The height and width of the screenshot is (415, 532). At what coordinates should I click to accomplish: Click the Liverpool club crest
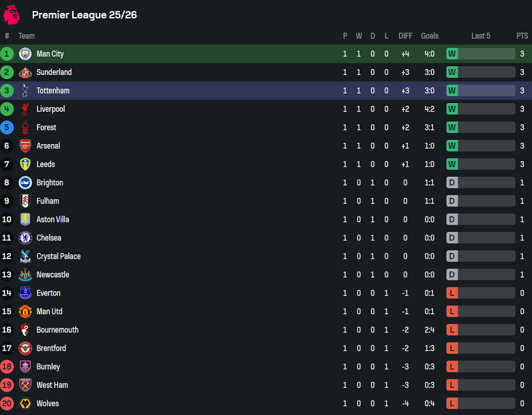coord(25,109)
